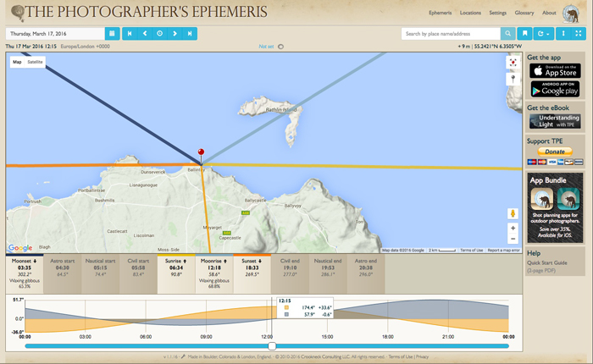Switch map to Satellite view

tap(35, 62)
